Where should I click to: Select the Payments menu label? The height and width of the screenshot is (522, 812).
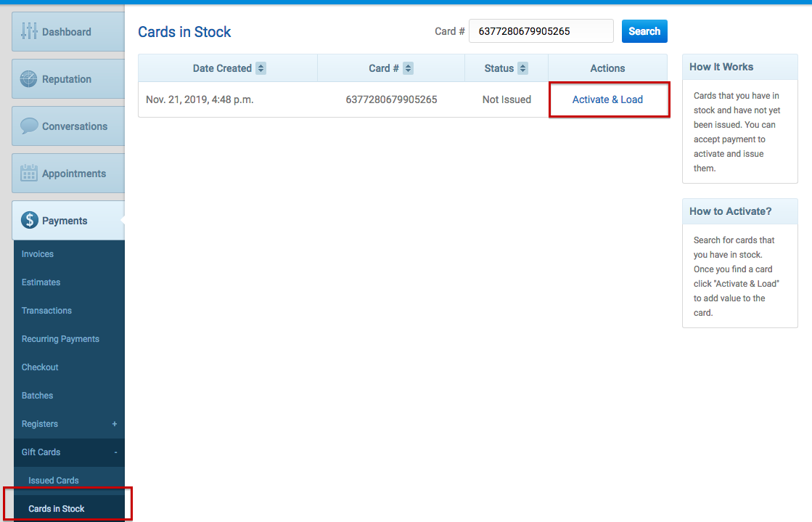point(65,221)
